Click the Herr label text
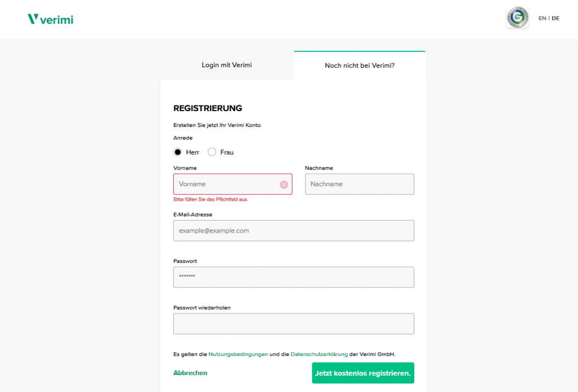Viewport: 578px width, 392px height. pos(192,152)
